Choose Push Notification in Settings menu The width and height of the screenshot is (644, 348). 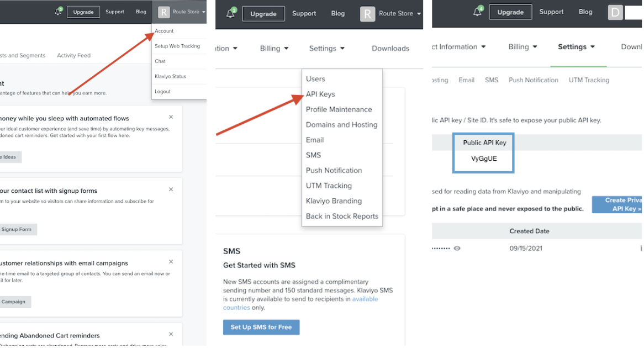click(x=334, y=170)
